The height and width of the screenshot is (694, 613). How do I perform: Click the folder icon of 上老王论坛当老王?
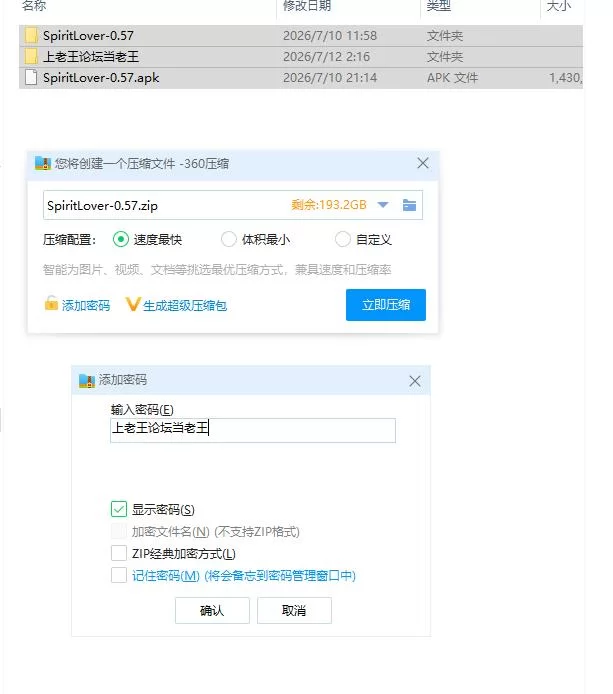[31, 57]
